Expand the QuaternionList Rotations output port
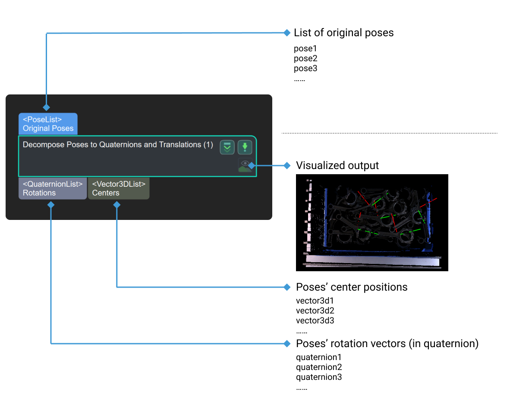This screenshot has height=398, width=532. (x=52, y=188)
